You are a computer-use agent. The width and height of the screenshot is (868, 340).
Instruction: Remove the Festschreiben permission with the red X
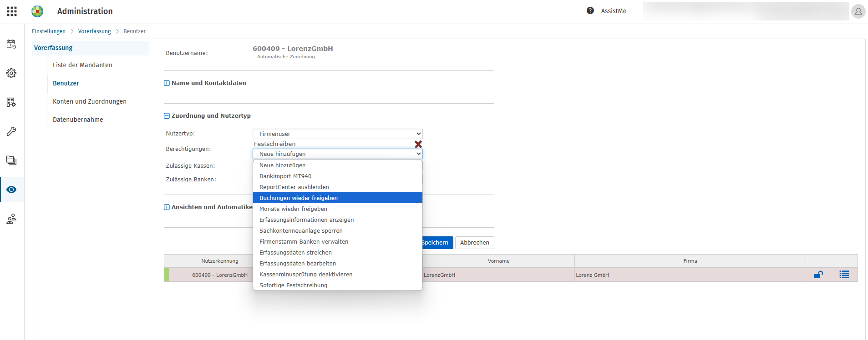(x=418, y=144)
